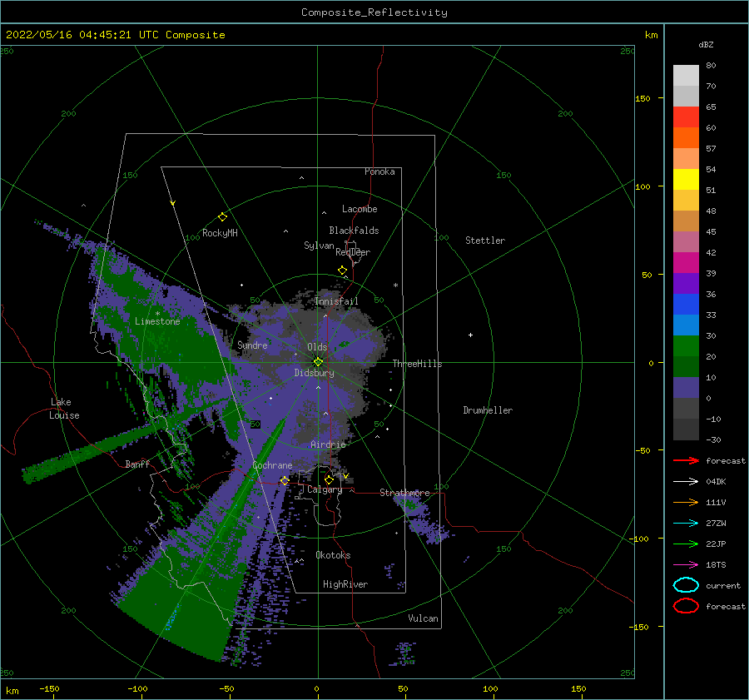Select the orange 111V arrow icon

point(686,502)
